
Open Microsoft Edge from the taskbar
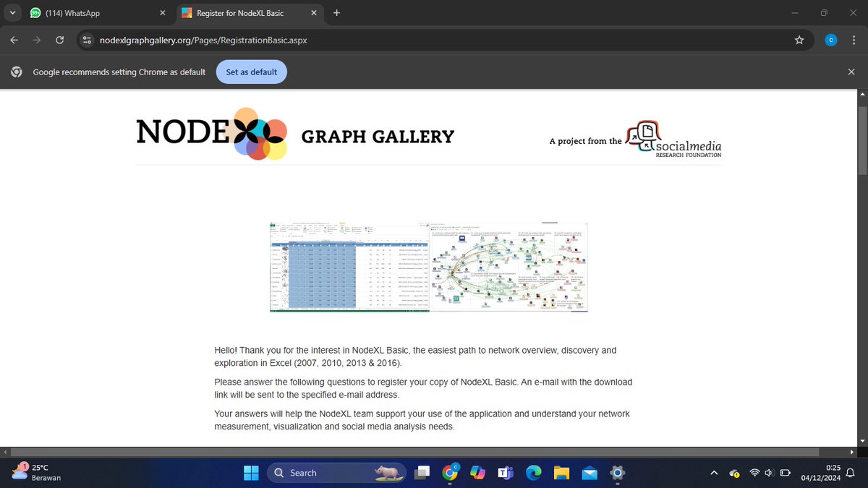[533, 473]
